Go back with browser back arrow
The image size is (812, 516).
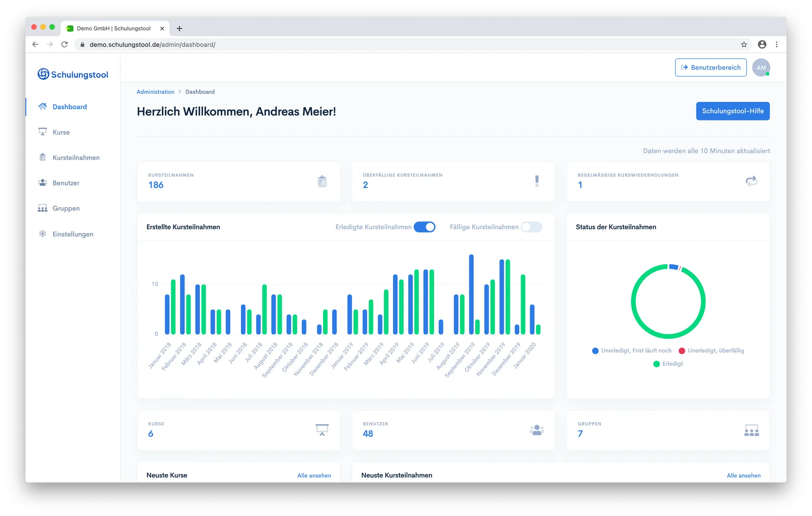[35, 44]
